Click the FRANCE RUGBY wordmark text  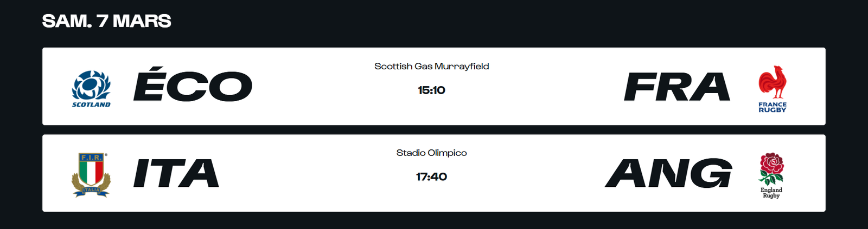tap(772, 107)
